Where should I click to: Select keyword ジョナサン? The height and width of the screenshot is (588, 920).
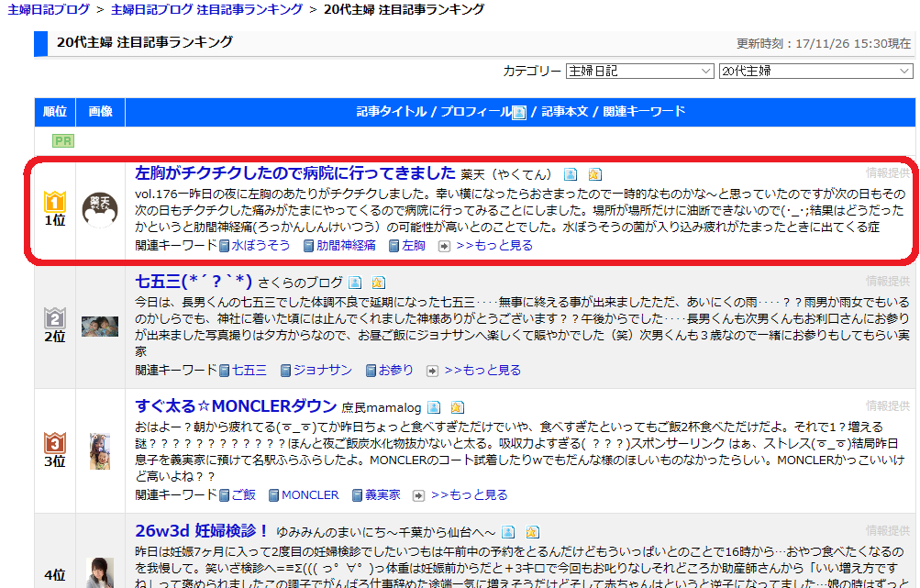[x=322, y=371]
